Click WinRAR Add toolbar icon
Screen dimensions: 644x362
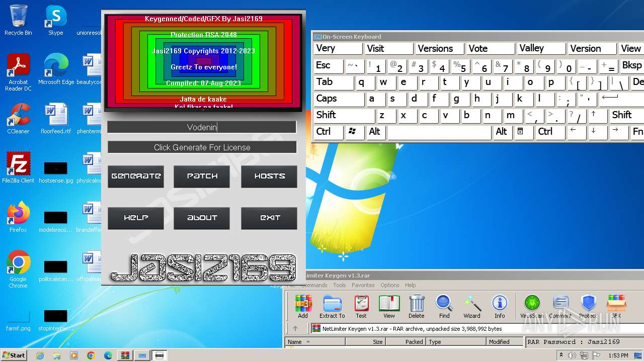(303, 307)
